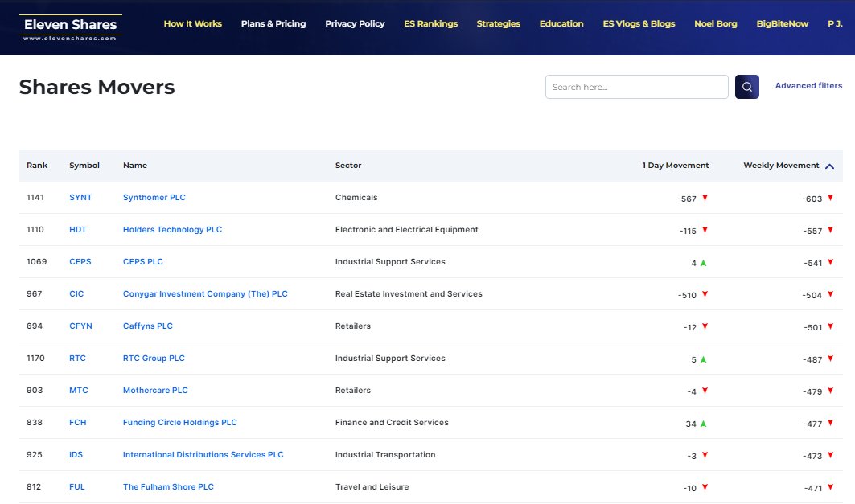Open Mothercare PLC link
Screen dimensions: 855x504
tap(155, 390)
